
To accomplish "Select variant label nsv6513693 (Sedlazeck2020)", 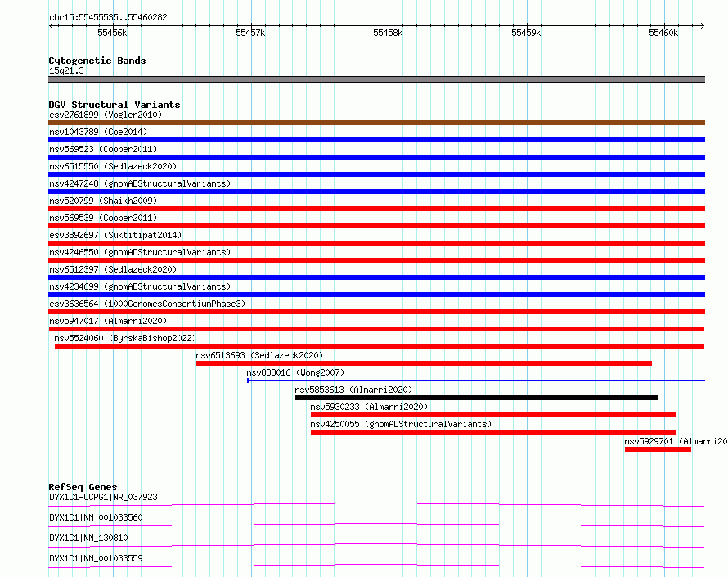I will click(x=259, y=355).
